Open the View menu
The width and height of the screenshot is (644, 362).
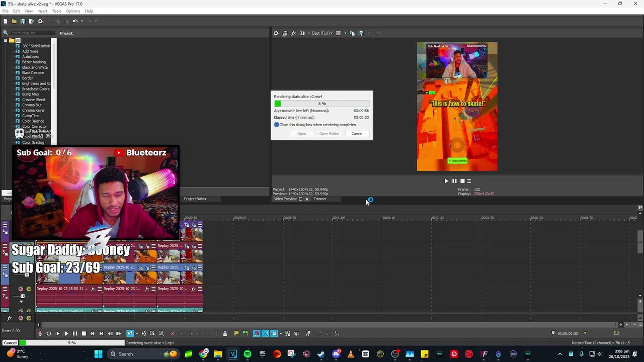(x=29, y=11)
